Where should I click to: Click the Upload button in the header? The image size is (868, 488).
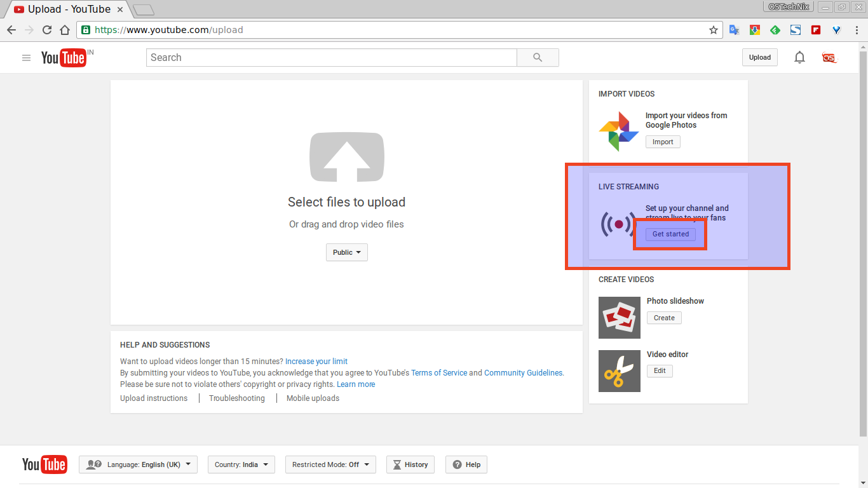(x=760, y=57)
